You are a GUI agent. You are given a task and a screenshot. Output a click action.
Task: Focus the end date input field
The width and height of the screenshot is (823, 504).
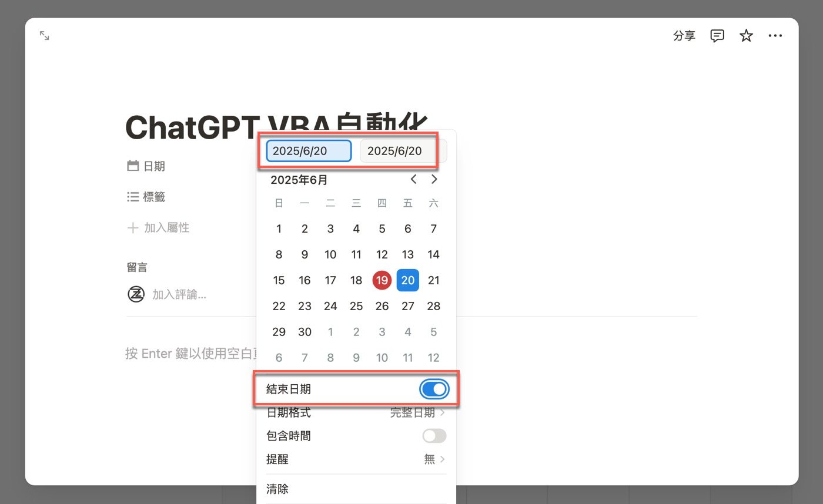click(403, 151)
